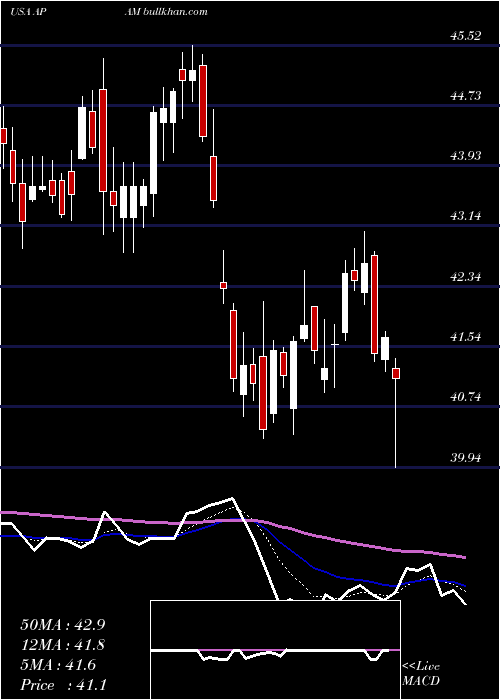Click the 5MA : 41.6 readout
Viewport: 500px width, 700px height.
(x=58, y=665)
